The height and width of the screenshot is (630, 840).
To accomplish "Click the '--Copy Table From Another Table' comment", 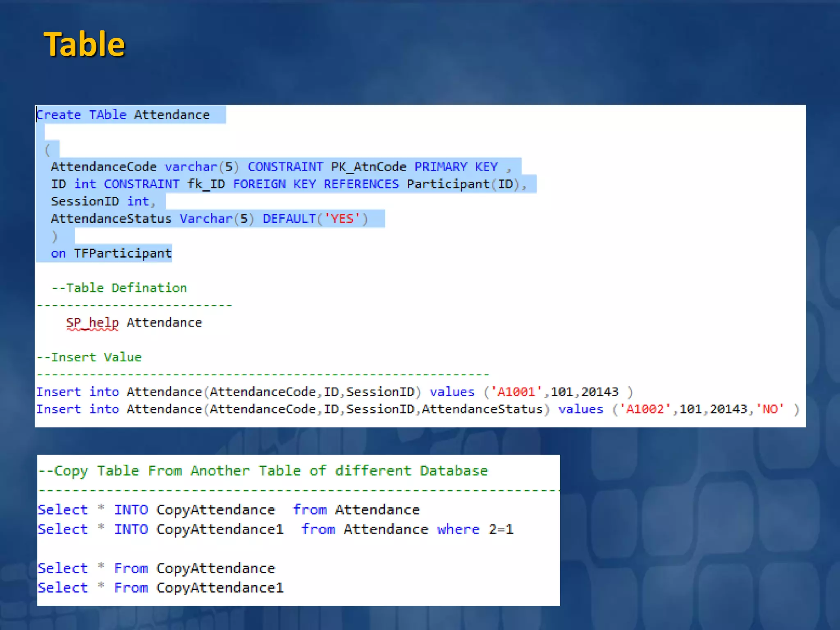I will 262,471.
